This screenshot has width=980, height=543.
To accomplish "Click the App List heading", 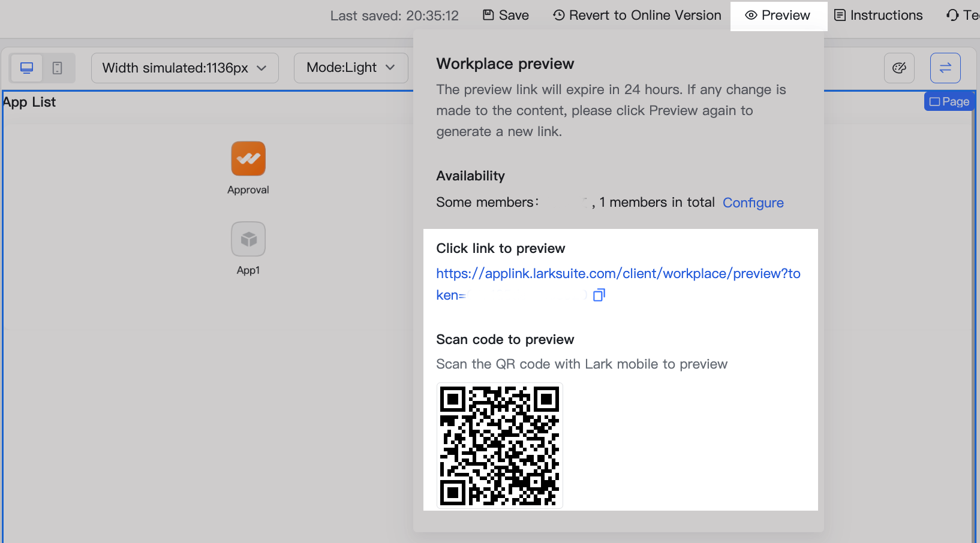I will (x=29, y=102).
